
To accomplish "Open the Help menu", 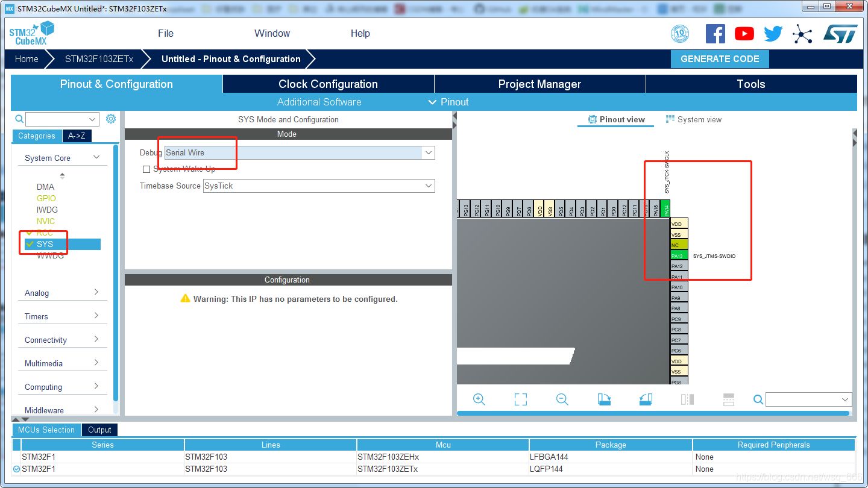I will 360,33.
